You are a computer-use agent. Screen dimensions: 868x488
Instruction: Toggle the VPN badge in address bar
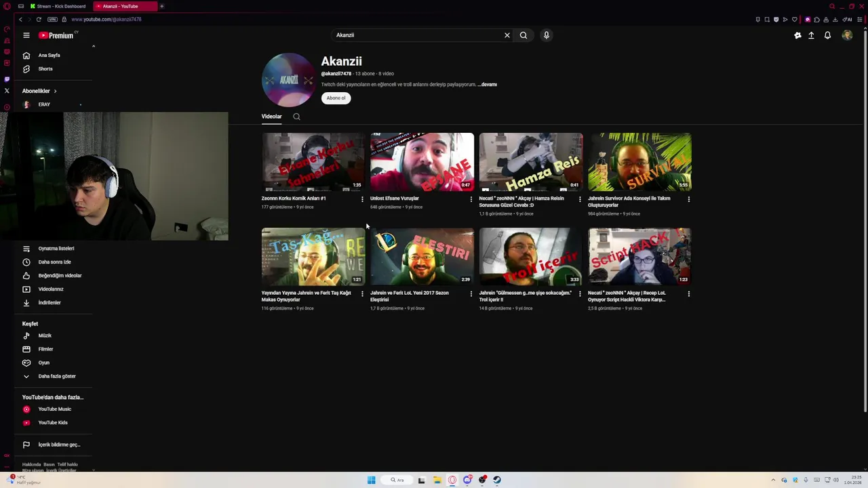coord(52,20)
